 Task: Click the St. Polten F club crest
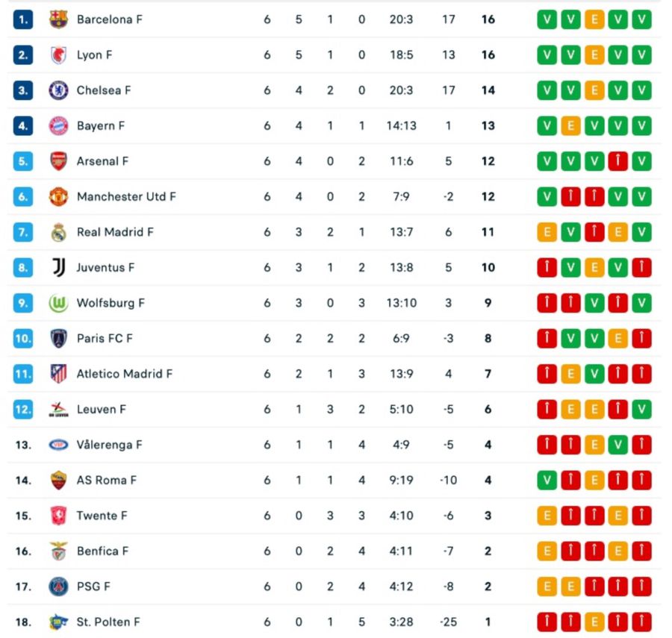pyautogui.click(x=58, y=622)
